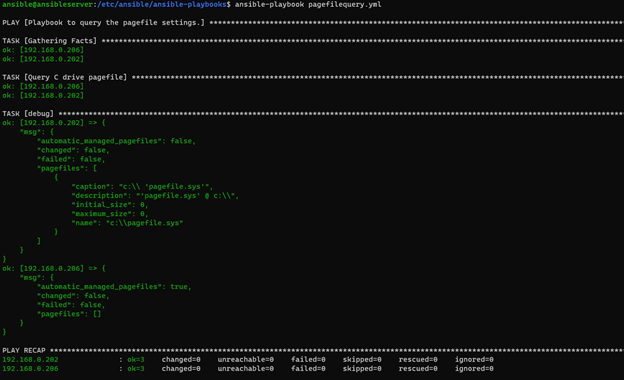This screenshot has height=380, width=624.
Task: Click ok: [192.168.0.206] under Query C drive pagefile
Action: pos(43,86)
